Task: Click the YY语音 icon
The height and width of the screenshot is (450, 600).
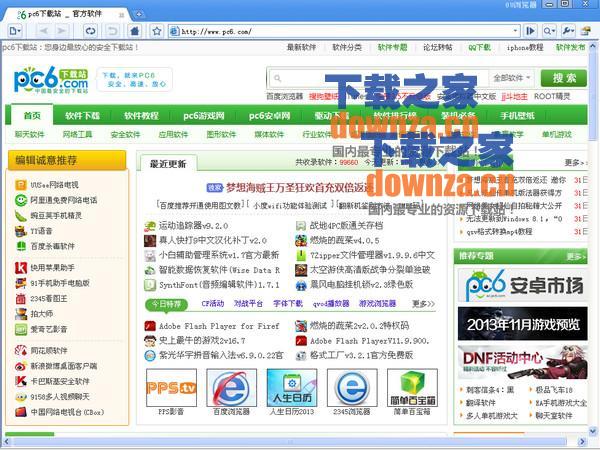Action: pos(21,231)
